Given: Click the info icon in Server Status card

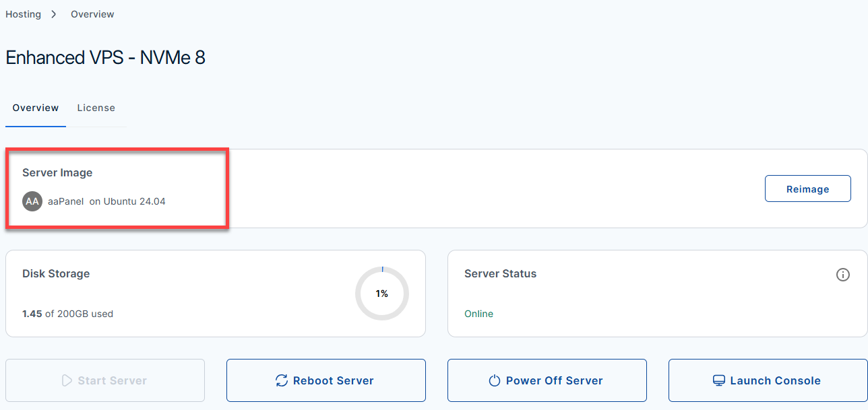Looking at the screenshot, I should click(842, 275).
